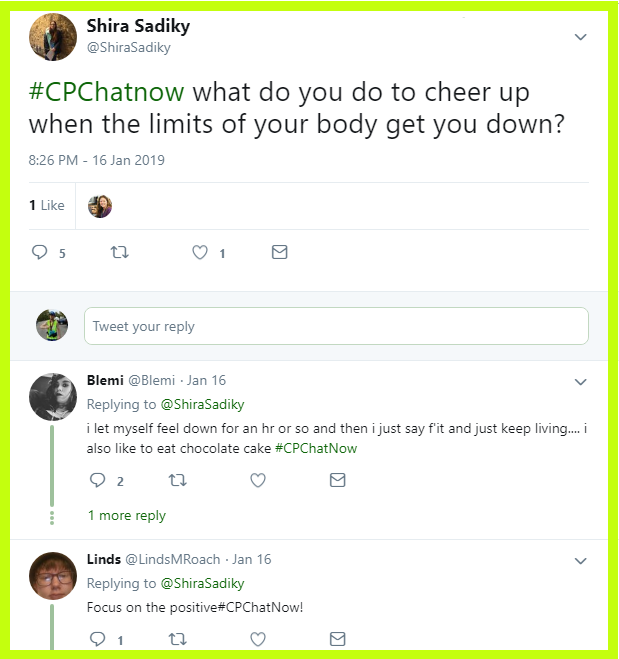The height and width of the screenshot is (659, 619).
Task: Send main tweet via direct message
Action: tap(280, 253)
